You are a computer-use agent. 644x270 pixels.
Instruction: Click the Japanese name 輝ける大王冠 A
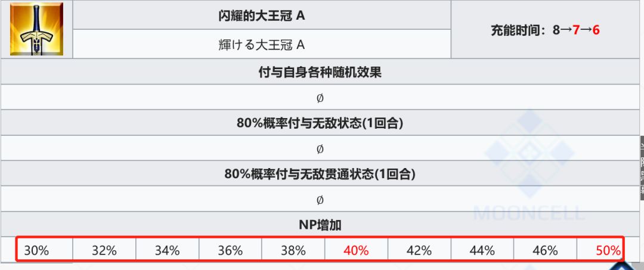point(262,45)
